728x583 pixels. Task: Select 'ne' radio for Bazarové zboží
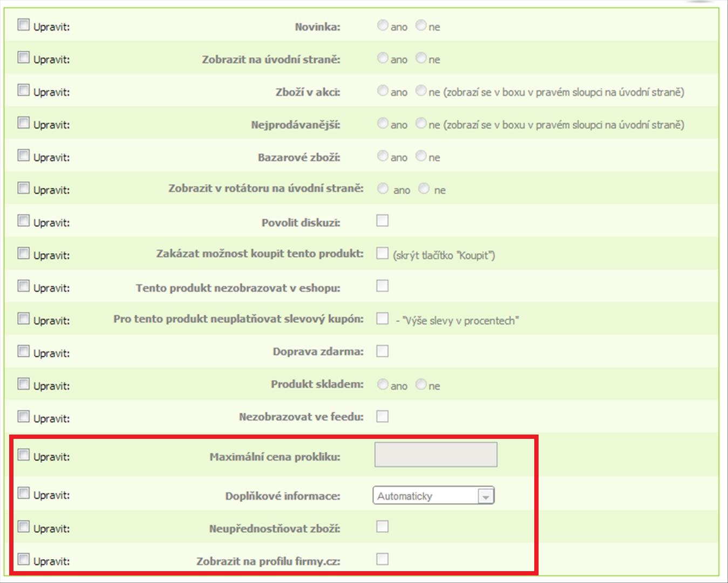click(421, 156)
